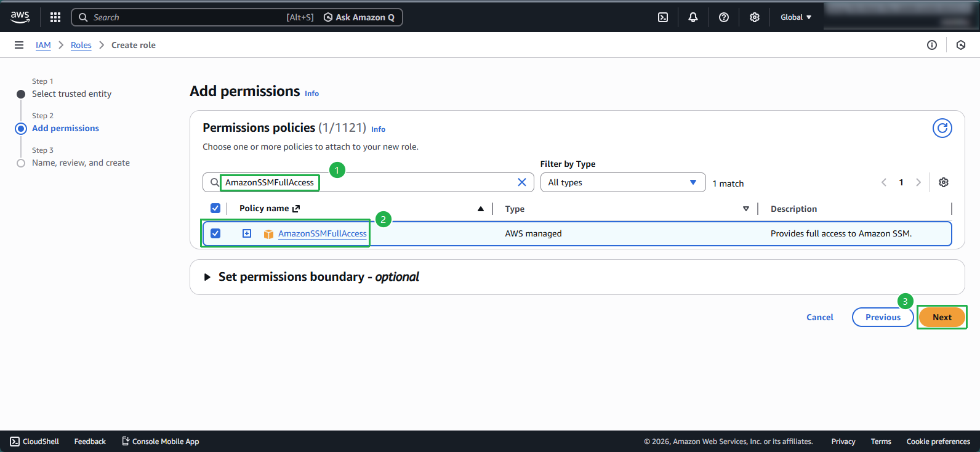Open AmazonSSMFullAccess policy link
Image resolution: width=980 pixels, height=452 pixels.
323,233
